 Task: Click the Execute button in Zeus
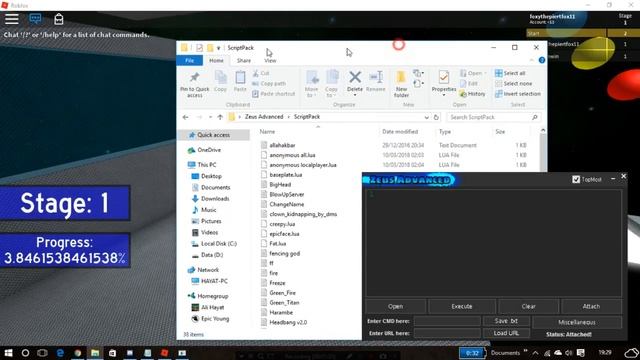(462, 306)
